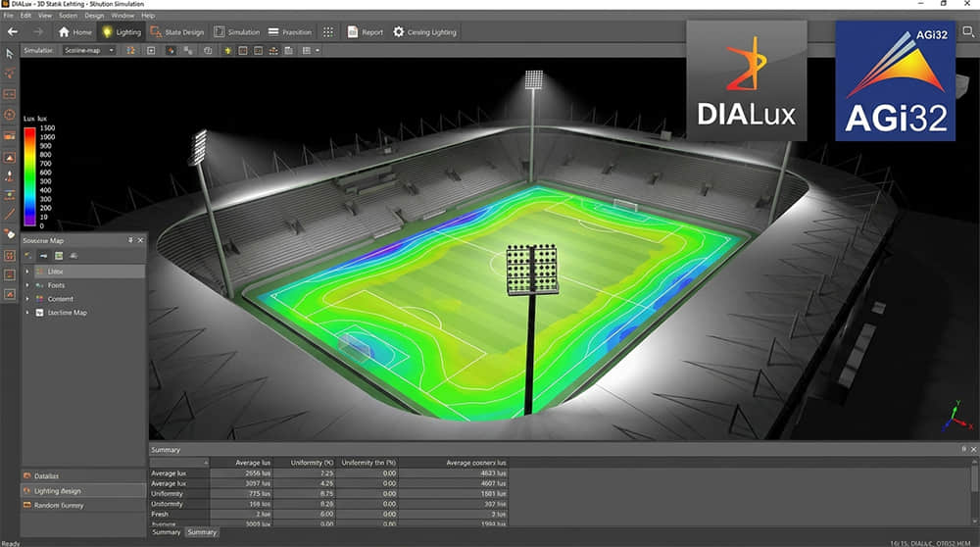980x547 pixels.
Task: Open the View menu
Action: pos(45,15)
